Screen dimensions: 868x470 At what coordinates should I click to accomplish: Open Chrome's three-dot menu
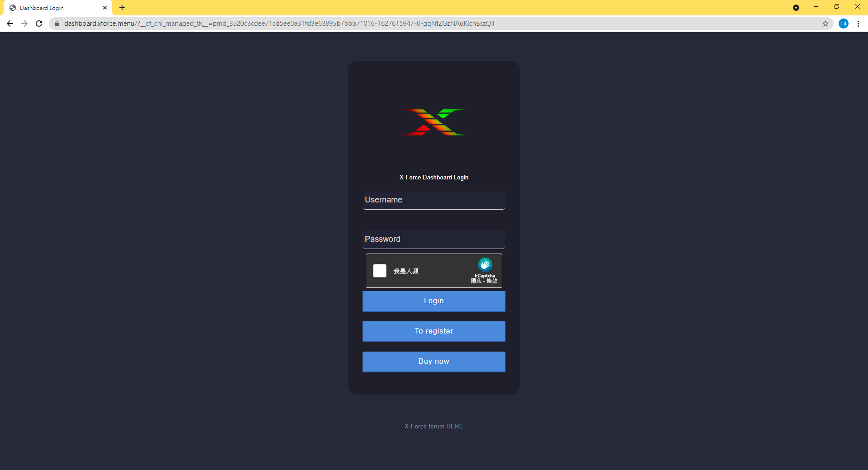pos(858,23)
